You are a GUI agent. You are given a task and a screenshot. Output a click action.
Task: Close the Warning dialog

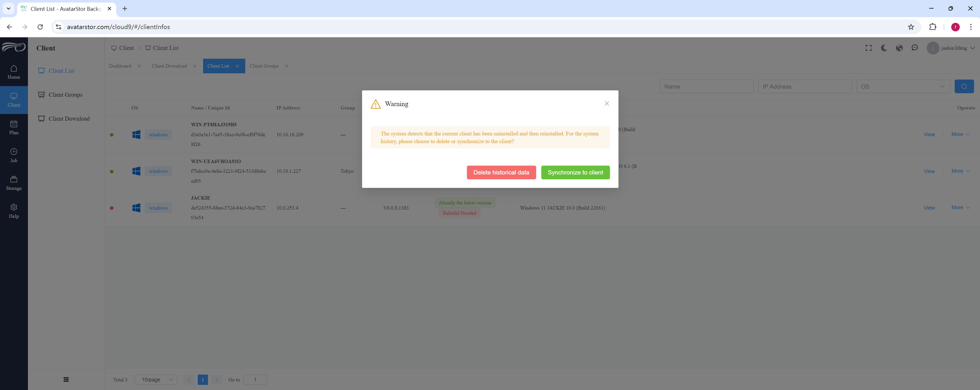click(x=607, y=103)
